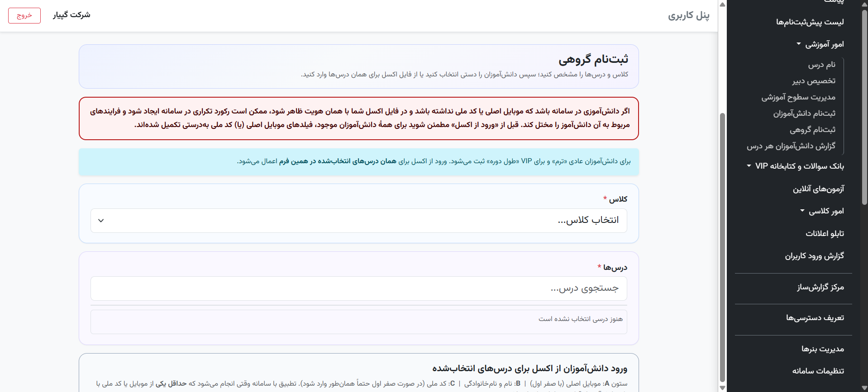This screenshot has height=392, width=868.
Task: Open مدیریت بنرها sidebar item
Action: click(x=823, y=349)
